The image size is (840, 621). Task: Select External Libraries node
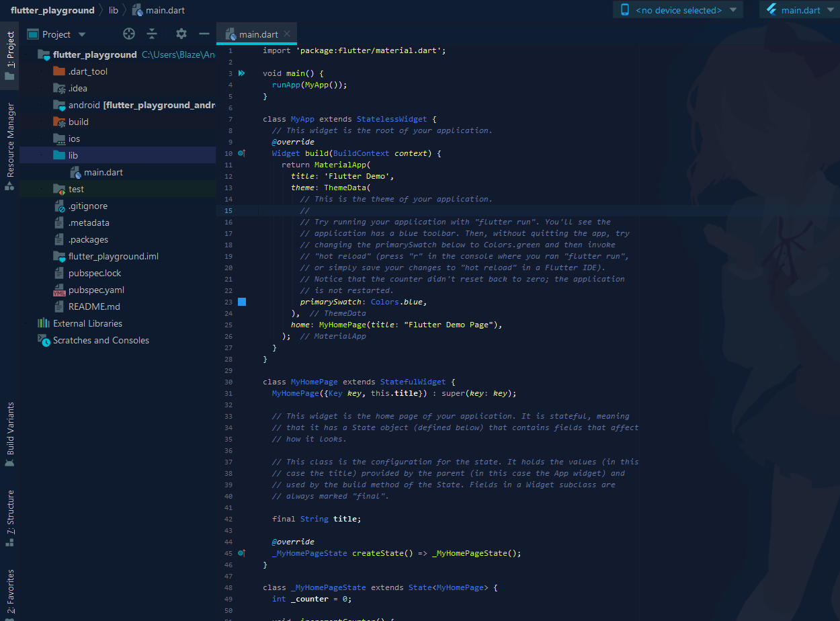88,323
